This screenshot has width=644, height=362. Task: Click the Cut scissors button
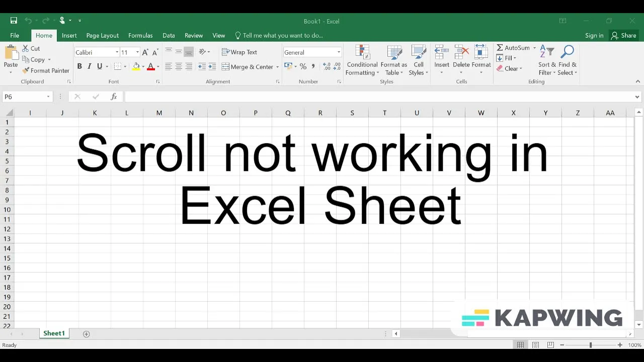(x=31, y=48)
